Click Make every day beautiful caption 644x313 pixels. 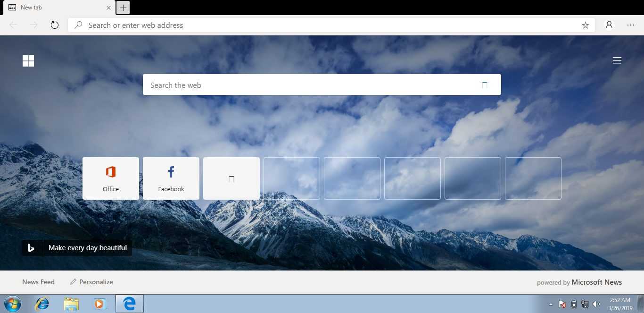(88, 248)
